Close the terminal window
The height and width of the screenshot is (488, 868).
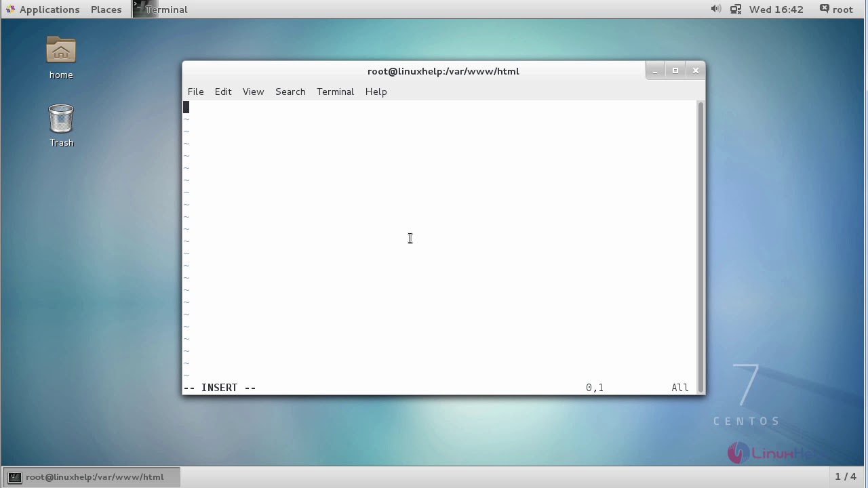point(696,70)
